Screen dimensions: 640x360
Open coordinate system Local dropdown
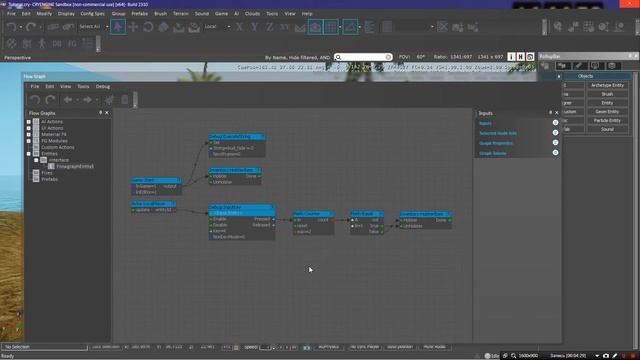217,27
